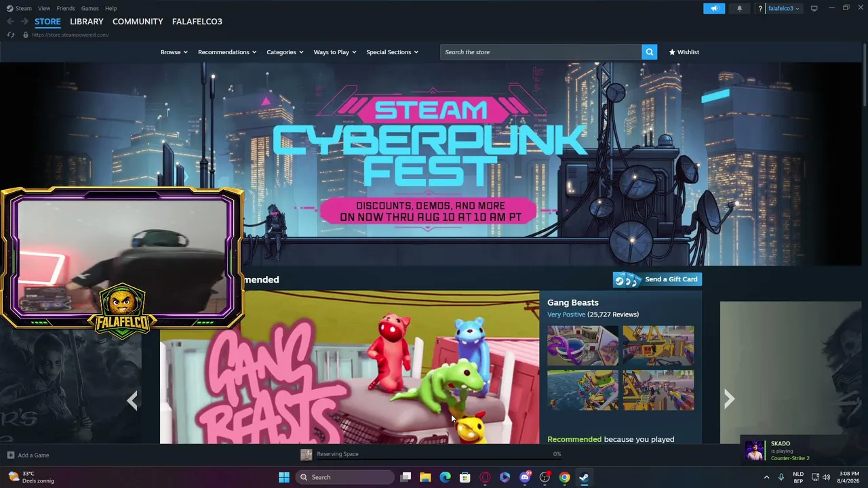This screenshot has height=488, width=868.
Task: Open Microsoft Edge from the taskbar
Action: click(445, 477)
